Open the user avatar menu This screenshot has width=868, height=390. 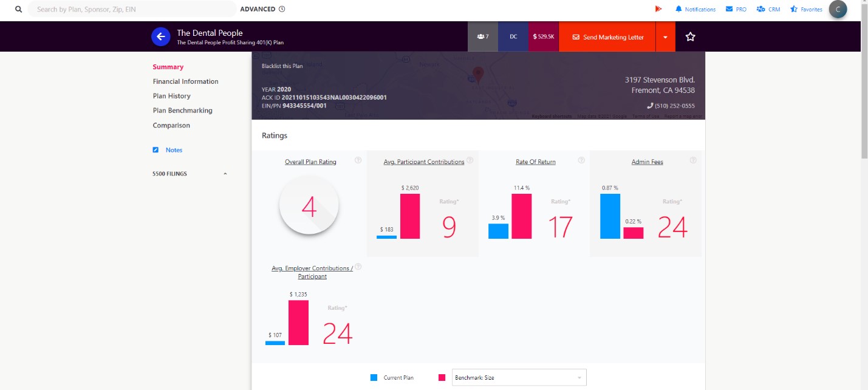click(838, 9)
